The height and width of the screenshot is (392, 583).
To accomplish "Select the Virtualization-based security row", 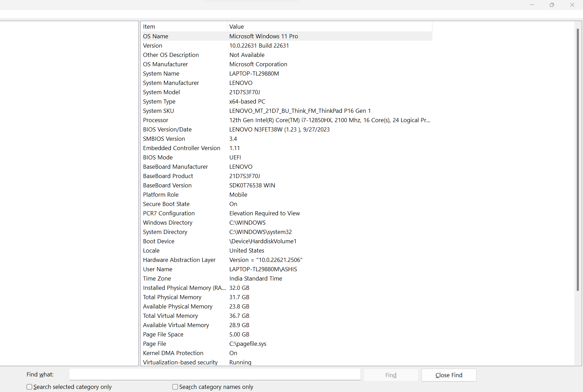I will pyautogui.click(x=287, y=362).
